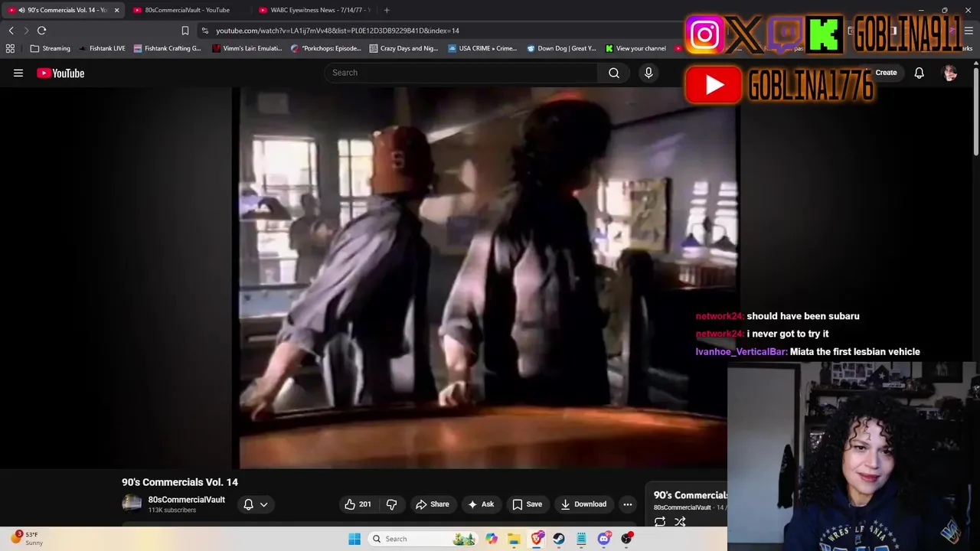Open the Down Dog bookmark
Image resolution: width=980 pixels, height=551 pixels.
(x=561, y=48)
